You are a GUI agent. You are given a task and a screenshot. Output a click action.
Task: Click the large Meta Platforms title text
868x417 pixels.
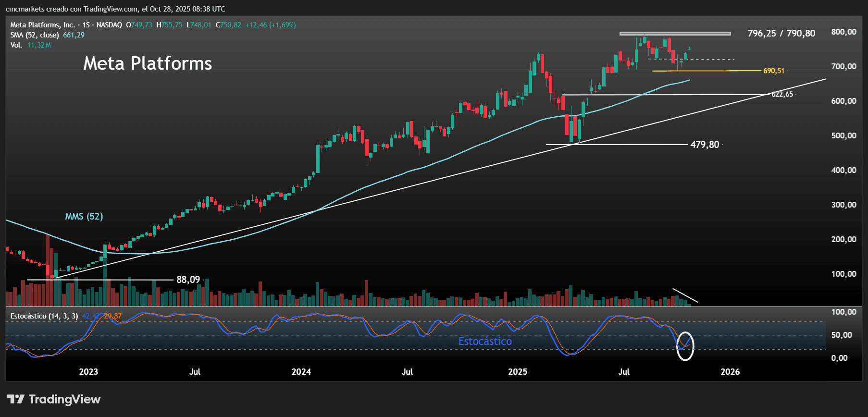pyautogui.click(x=148, y=63)
